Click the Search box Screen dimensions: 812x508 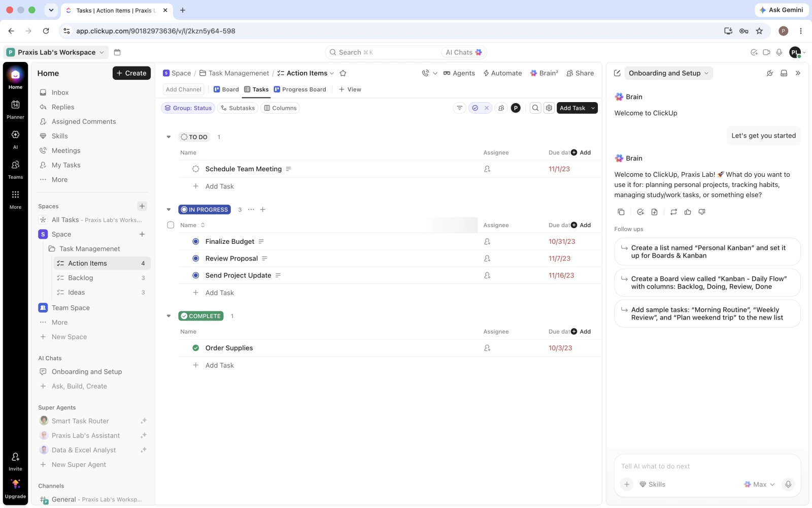pos(383,52)
